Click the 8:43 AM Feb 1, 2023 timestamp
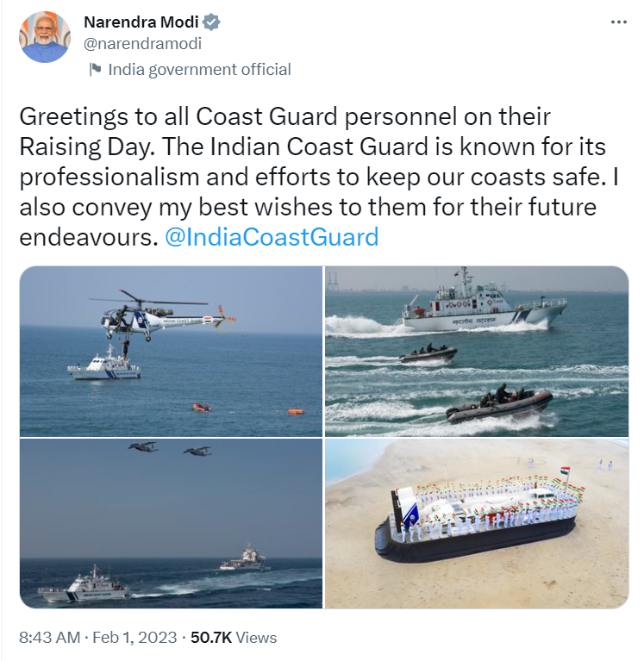This screenshot has height=661, width=644. [x=97, y=638]
